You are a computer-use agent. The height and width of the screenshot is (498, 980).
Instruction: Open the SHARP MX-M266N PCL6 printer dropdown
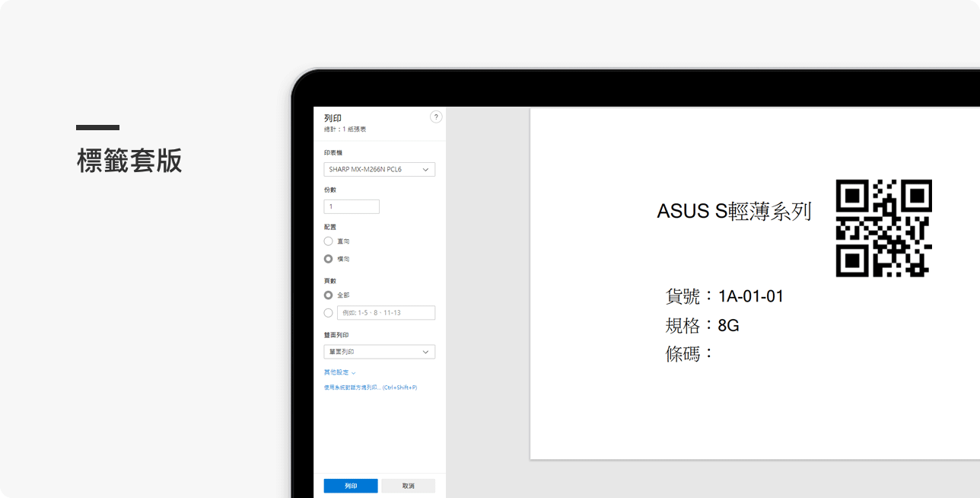380,169
